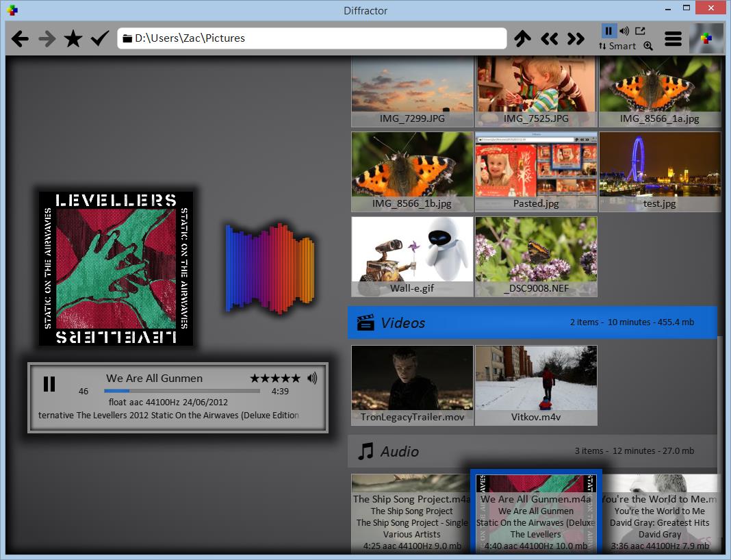
Task: Select the IMG_8566_1b.jpg butterfly thumbnail
Action: (x=412, y=172)
